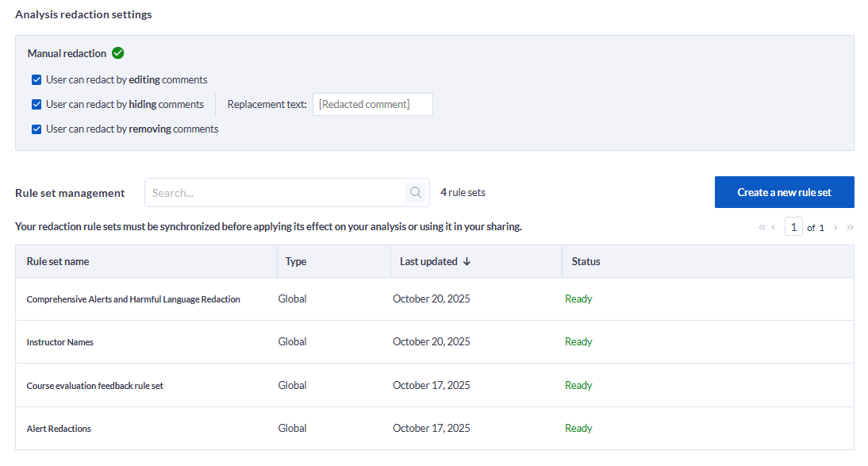The height and width of the screenshot is (466, 868).
Task: Jump to the first page with double-left arrow
Action: pos(761,226)
